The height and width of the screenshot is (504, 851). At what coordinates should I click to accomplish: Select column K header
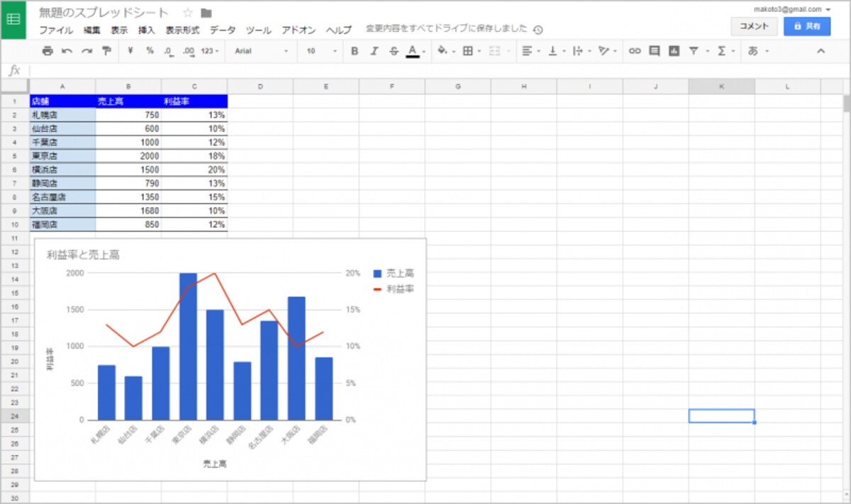pyautogui.click(x=721, y=86)
